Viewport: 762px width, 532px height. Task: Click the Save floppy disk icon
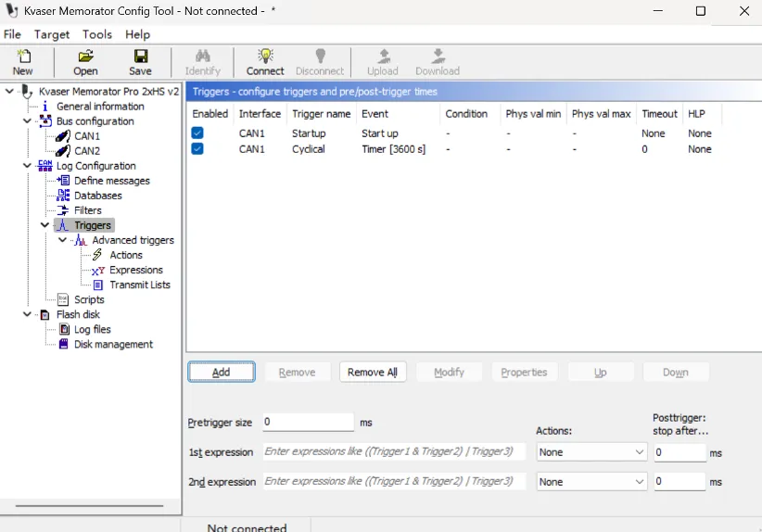tap(141, 57)
